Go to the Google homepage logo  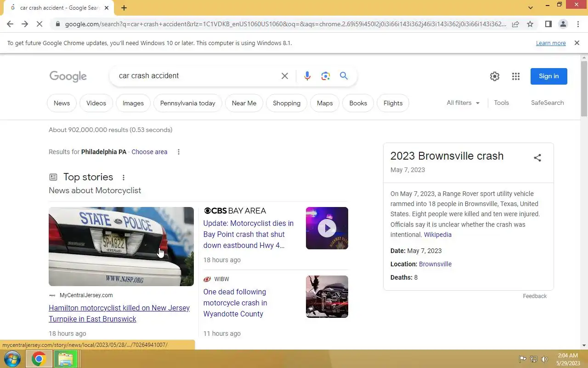pyautogui.click(x=68, y=76)
